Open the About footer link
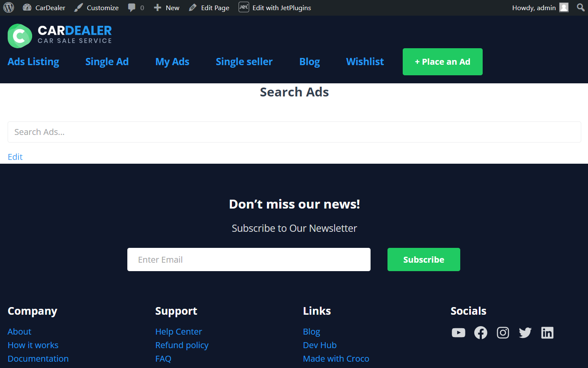Image resolution: width=588 pixels, height=368 pixels. [x=19, y=332]
